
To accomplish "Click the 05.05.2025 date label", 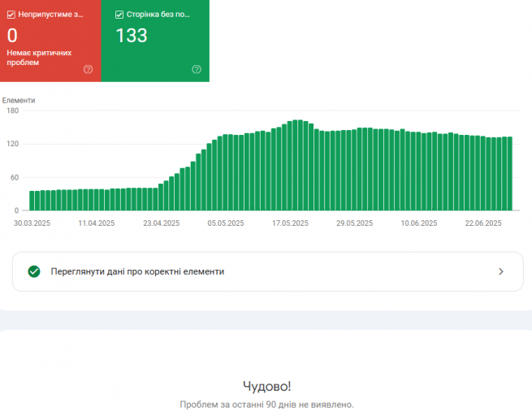I will 226,223.
